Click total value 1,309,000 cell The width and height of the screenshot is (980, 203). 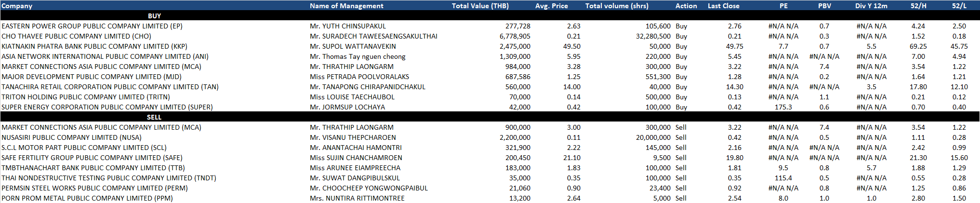pos(515,56)
